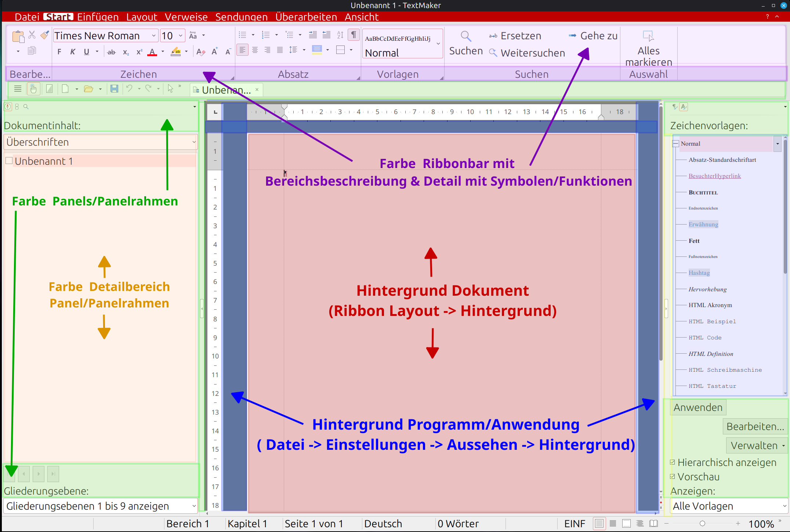Image resolution: width=790 pixels, height=532 pixels.
Task: Apply strikethrough formatting
Action: (x=111, y=52)
